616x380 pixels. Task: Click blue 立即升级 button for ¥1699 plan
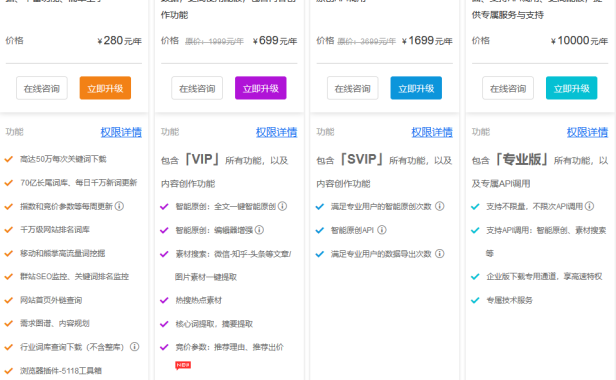416,88
